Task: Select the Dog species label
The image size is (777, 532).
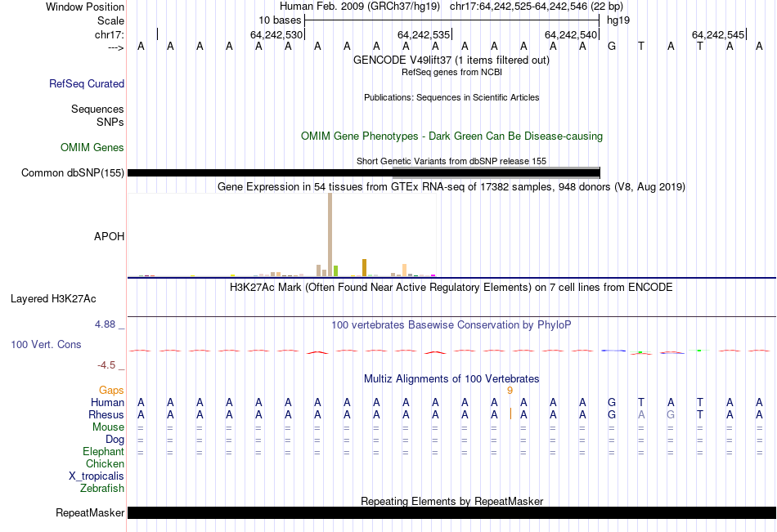Action: click(115, 440)
